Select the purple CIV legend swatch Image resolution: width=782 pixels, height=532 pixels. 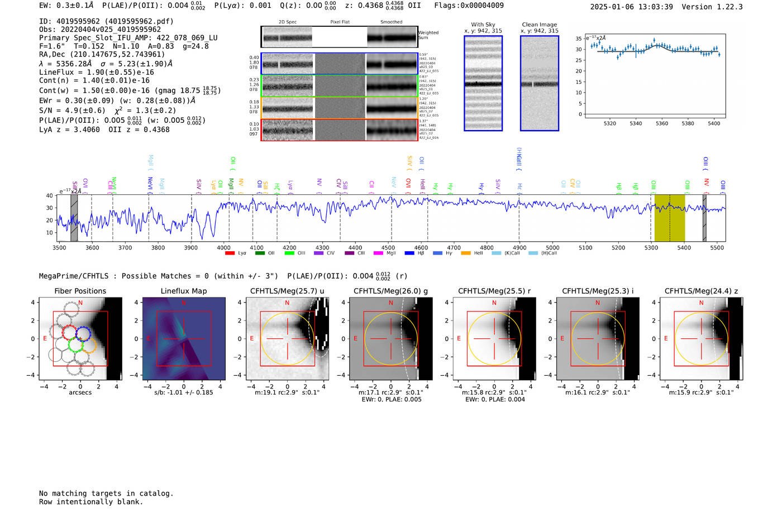(319, 253)
